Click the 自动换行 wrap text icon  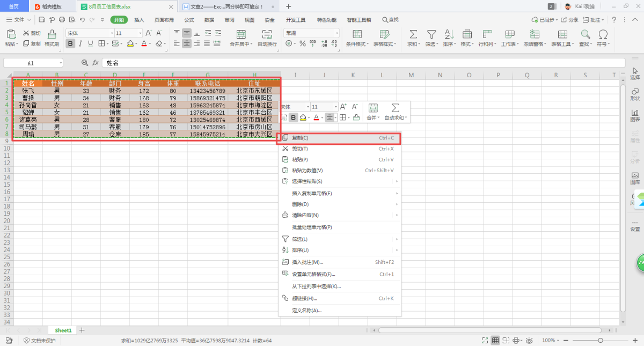click(x=267, y=34)
